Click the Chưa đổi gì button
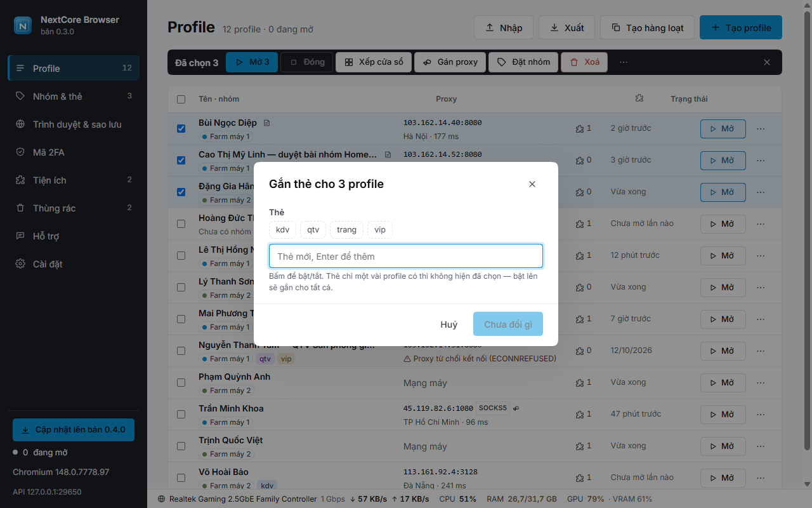 tap(508, 324)
